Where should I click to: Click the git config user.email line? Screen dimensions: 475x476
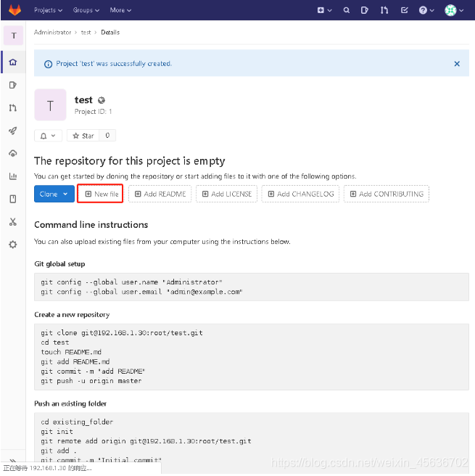141,292
